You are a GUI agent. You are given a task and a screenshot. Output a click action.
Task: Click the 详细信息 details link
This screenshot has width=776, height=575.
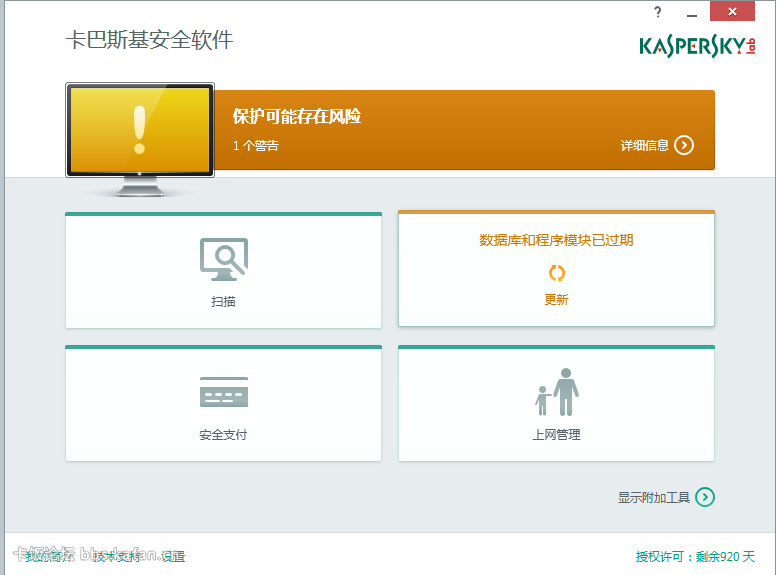coord(645,145)
